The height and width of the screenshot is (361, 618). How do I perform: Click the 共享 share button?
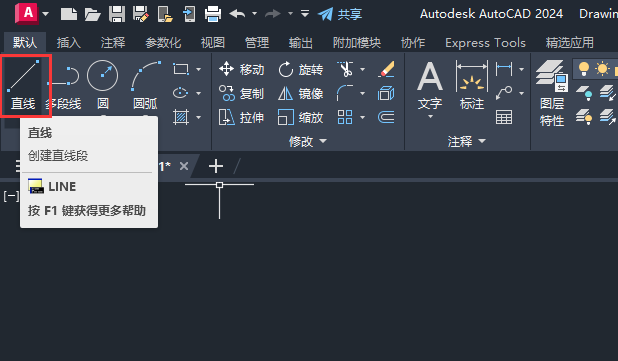(x=340, y=14)
